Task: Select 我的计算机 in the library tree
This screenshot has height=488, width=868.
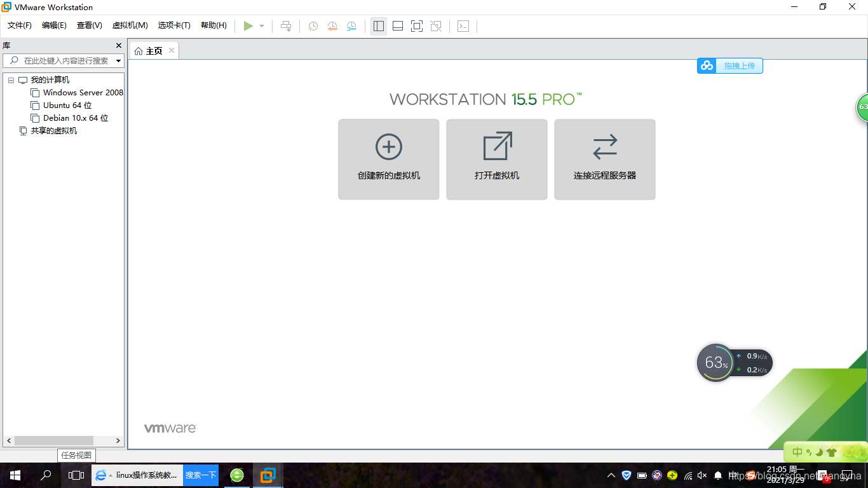Action: click(x=50, y=80)
